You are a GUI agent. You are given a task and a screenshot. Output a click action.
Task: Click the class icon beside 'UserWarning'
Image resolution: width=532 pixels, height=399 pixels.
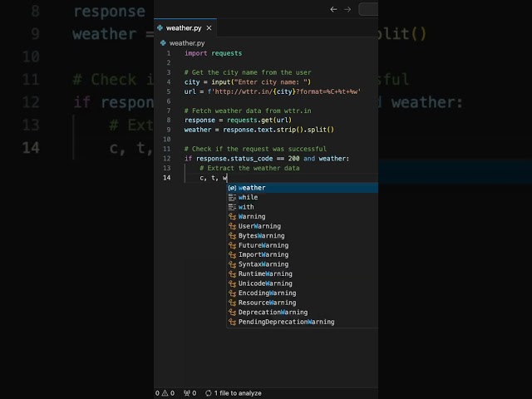[232, 226]
